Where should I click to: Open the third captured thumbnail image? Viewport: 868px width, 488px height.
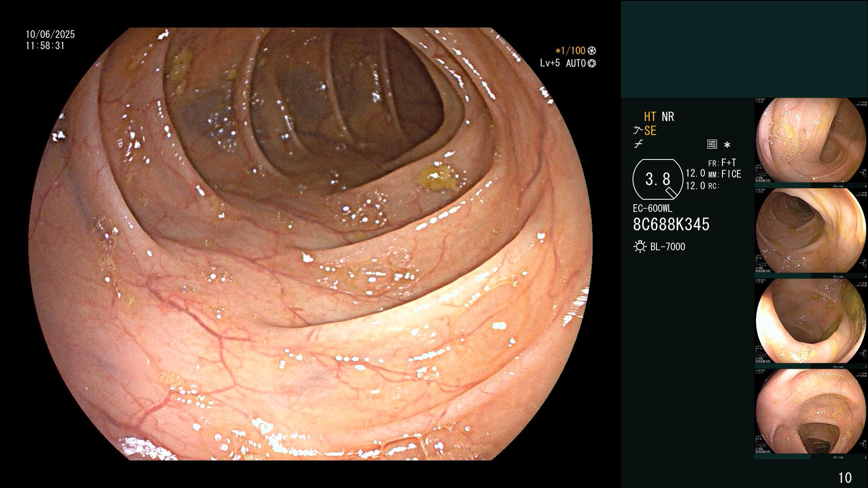(811, 321)
